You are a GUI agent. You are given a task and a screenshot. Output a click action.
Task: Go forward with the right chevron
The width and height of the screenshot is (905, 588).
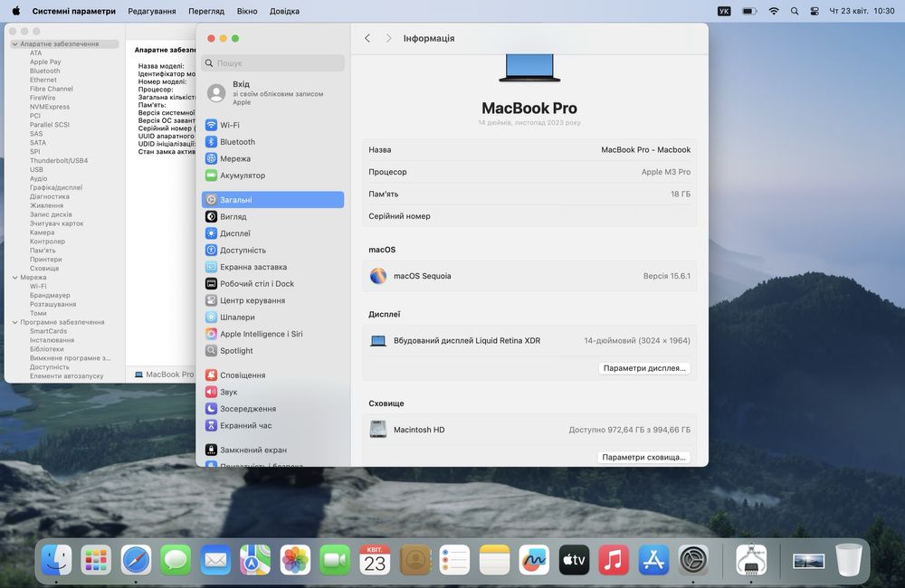point(388,38)
